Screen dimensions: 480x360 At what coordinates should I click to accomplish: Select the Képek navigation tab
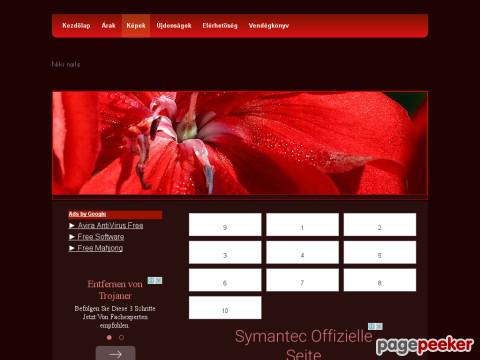(136, 26)
